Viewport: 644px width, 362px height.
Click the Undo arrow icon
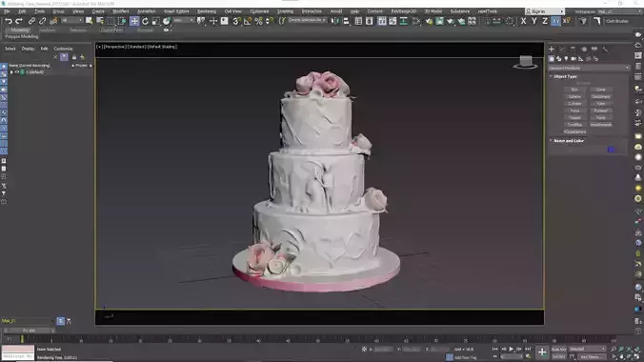click(x=9, y=21)
